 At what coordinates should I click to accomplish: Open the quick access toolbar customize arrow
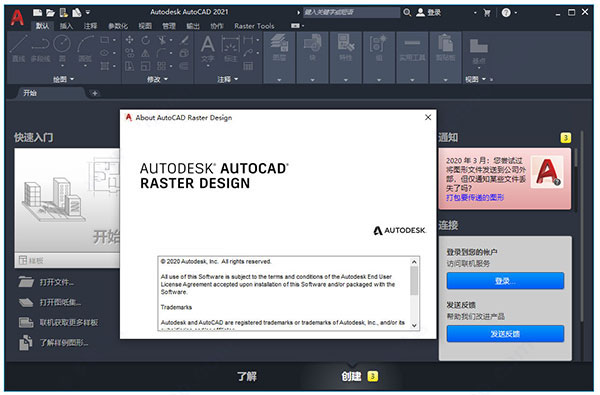pyautogui.click(x=88, y=13)
